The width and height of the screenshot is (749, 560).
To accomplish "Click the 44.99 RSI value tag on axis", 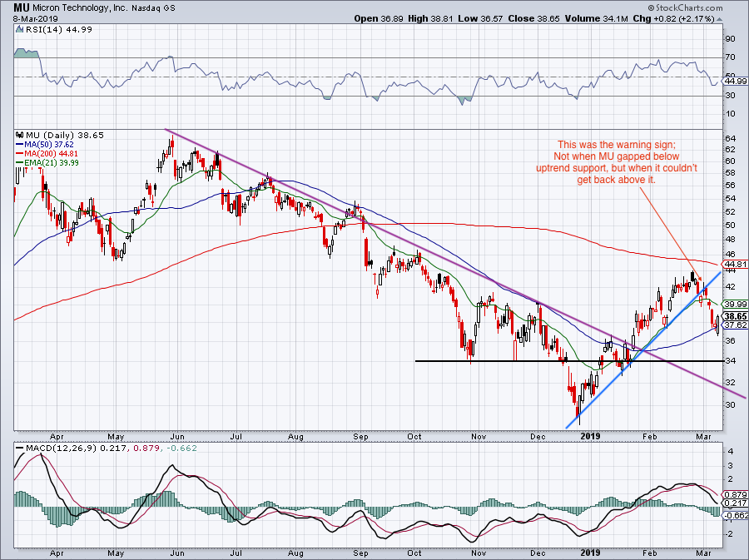I will tap(736, 82).
